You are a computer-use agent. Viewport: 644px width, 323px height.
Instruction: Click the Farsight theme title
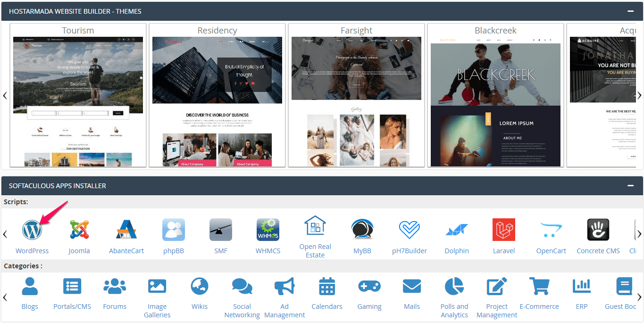356,30
